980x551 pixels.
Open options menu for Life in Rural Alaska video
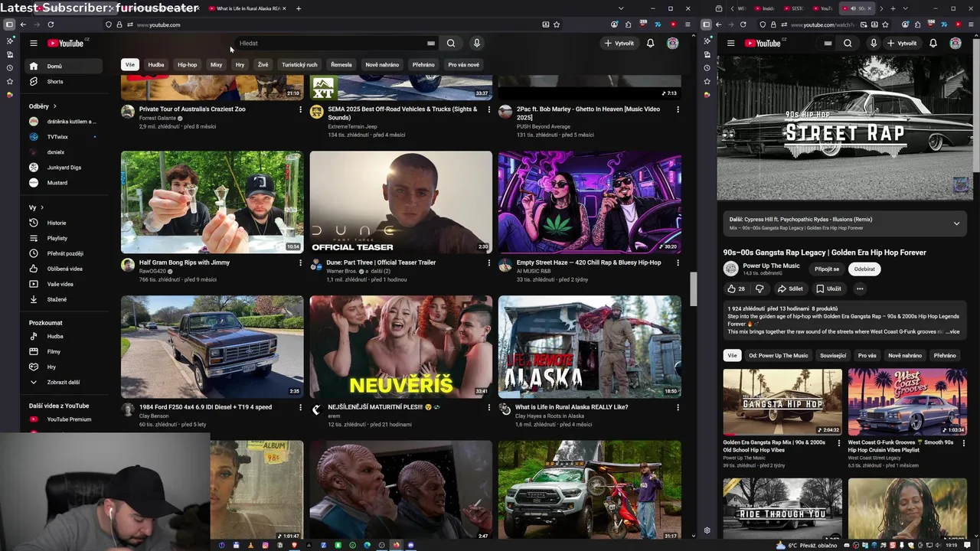(678, 407)
